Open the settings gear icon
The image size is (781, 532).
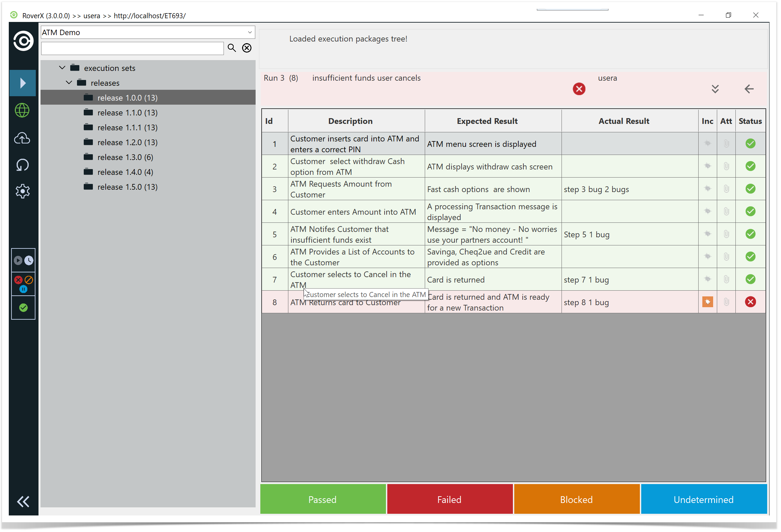[x=22, y=191]
